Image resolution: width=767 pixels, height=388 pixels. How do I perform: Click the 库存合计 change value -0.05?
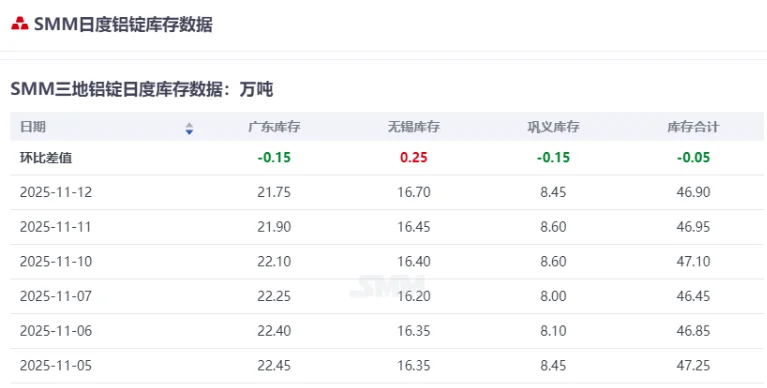tap(693, 158)
